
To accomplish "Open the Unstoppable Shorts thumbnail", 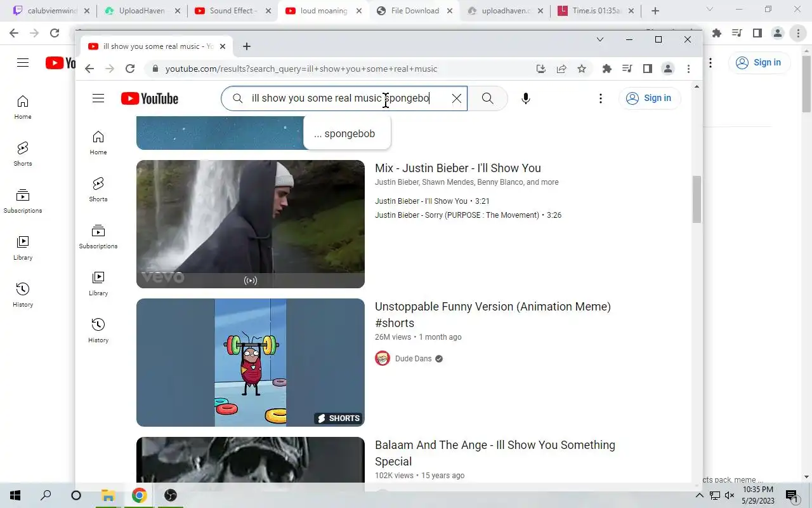I will (251, 363).
